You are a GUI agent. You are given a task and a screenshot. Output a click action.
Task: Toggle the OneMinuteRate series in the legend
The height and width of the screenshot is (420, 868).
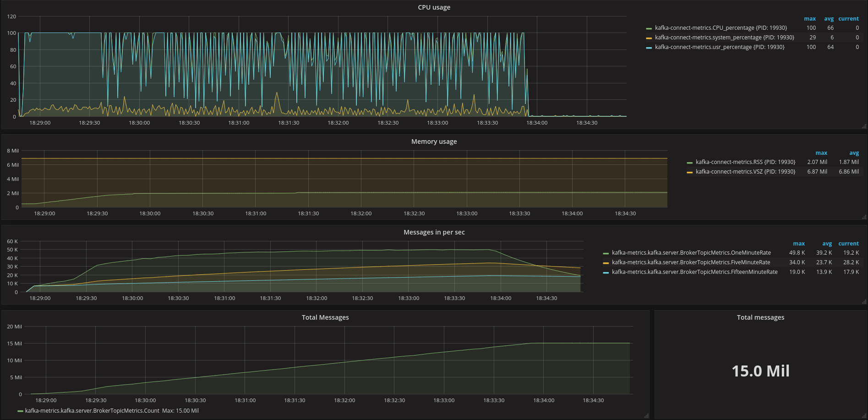pyautogui.click(x=691, y=253)
